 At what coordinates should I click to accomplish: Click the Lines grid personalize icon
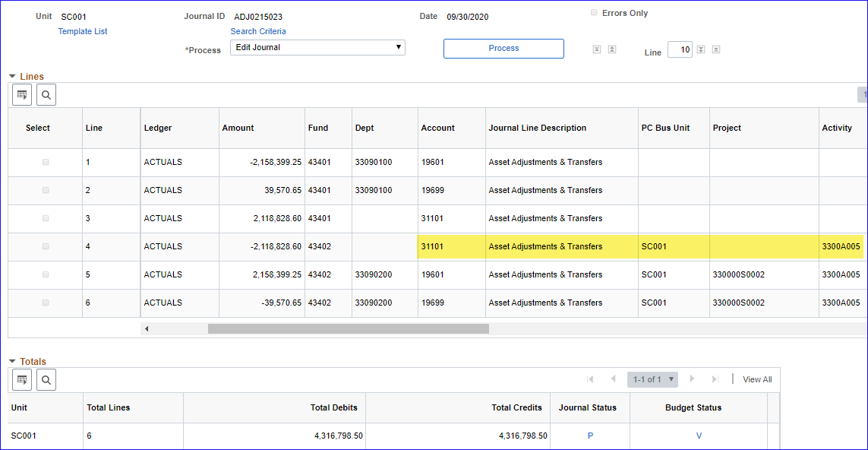pos(22,95)
